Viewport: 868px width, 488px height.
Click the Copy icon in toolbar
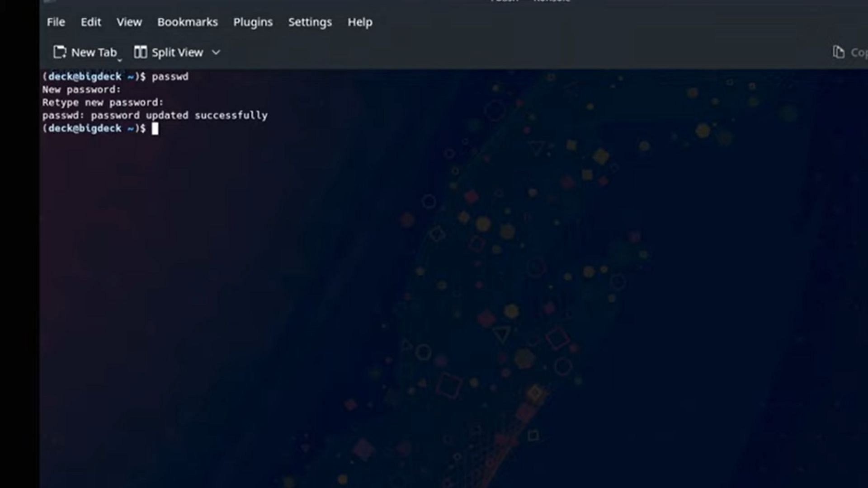tap(839, 52)
